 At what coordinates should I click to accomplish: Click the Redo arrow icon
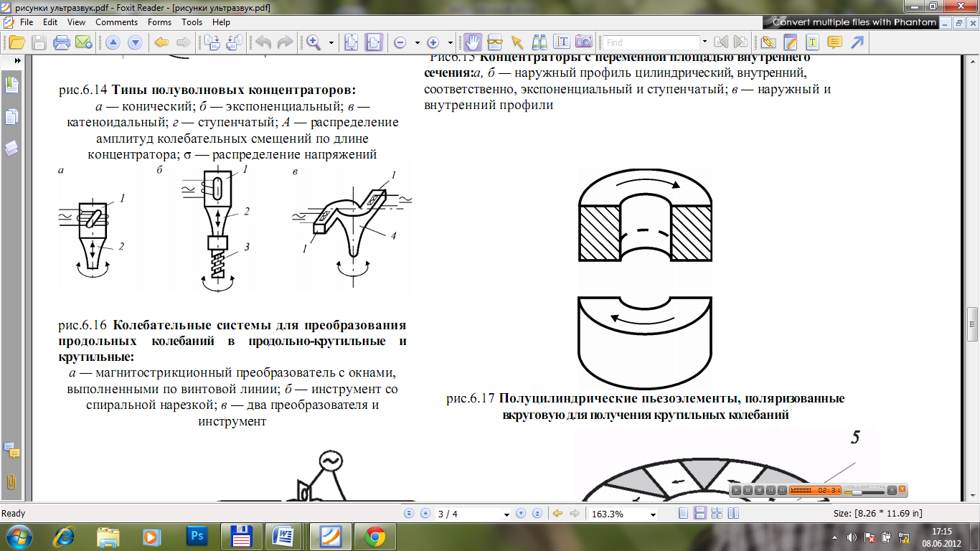coord(285,42)
